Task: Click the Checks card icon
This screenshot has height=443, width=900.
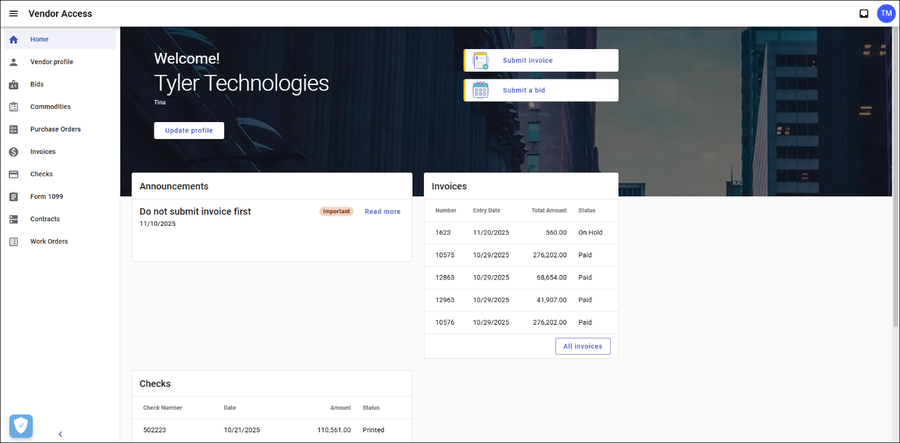Action: click(x=14, y=174)
